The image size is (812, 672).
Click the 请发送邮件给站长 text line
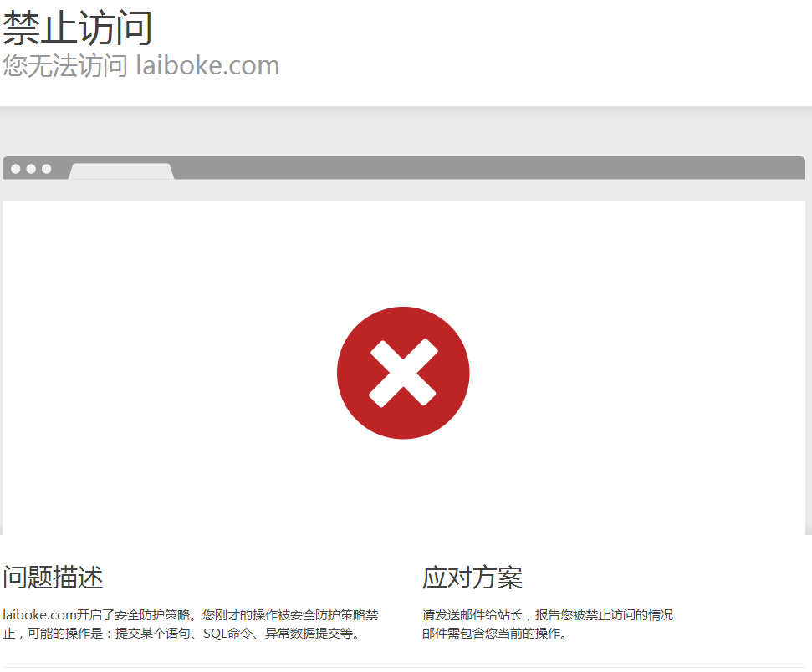point(472,614)
